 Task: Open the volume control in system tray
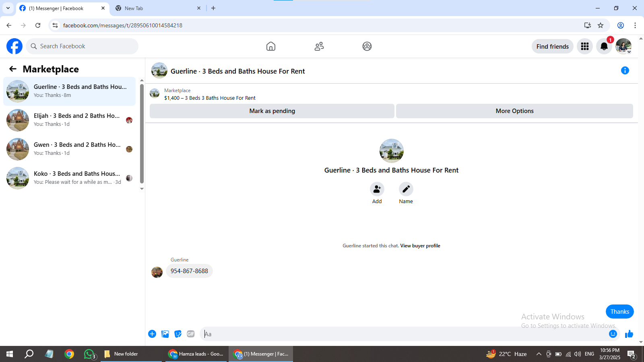click(x=578, y=354)
